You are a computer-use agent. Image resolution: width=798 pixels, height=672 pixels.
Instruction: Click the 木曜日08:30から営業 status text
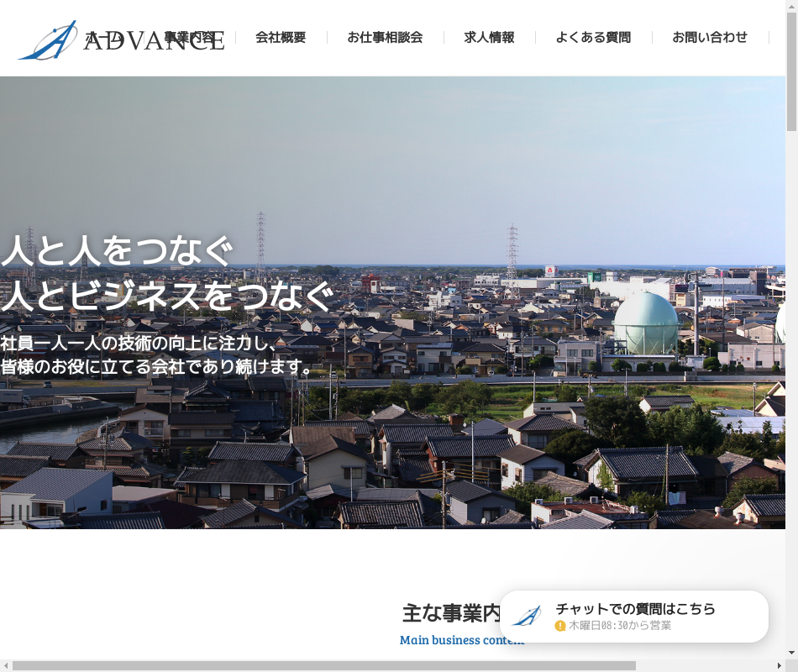(x=620, y=626)
